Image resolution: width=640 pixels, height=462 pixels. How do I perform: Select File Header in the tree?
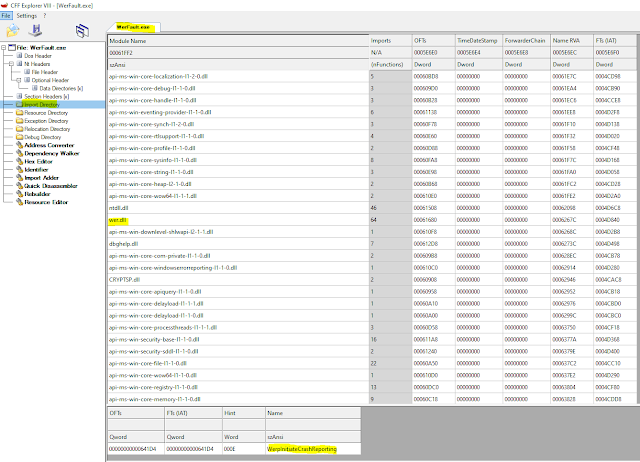[x=44, y=72]
